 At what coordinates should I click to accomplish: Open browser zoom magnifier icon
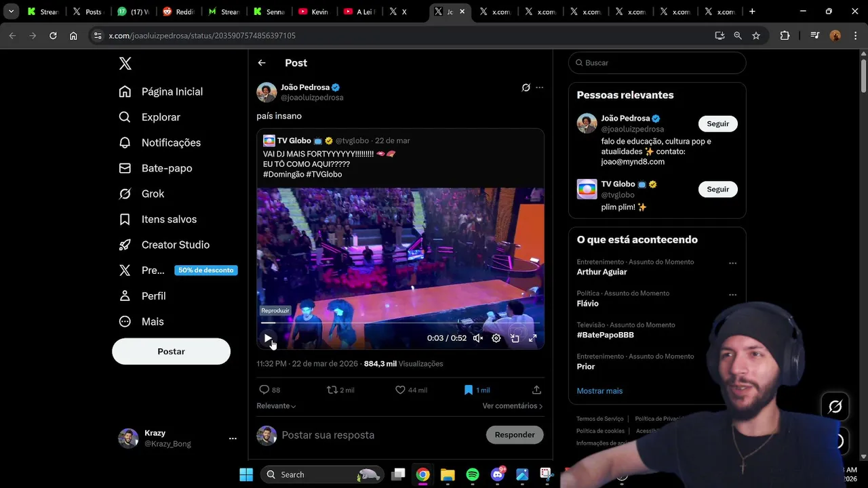pyautogui.click(x=738, y=36)
